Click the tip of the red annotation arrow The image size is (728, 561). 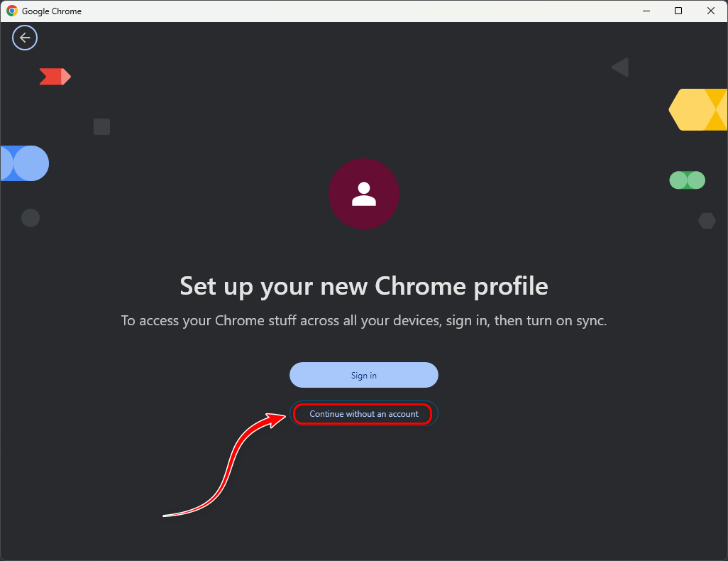[285, 417]
